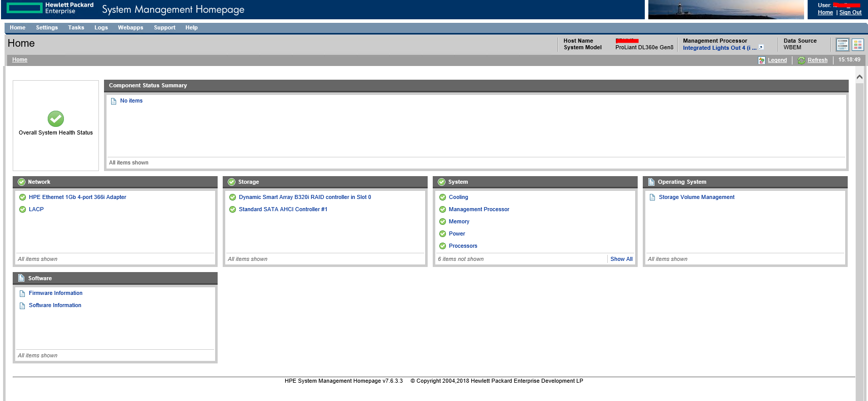Click the 15:18:49 time display
868x401 pixels.
(x=849, y=60)
